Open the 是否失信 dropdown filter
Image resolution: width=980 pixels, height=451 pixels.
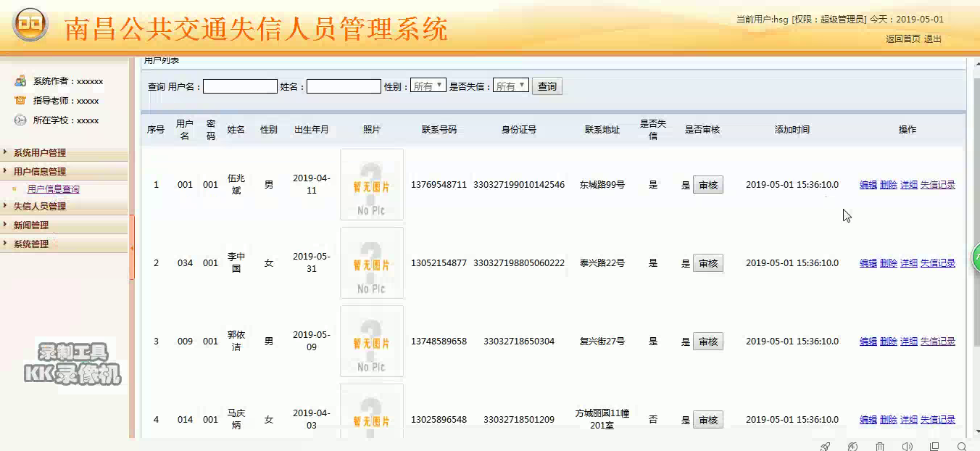pyautogui.click(x=511, y=86)
